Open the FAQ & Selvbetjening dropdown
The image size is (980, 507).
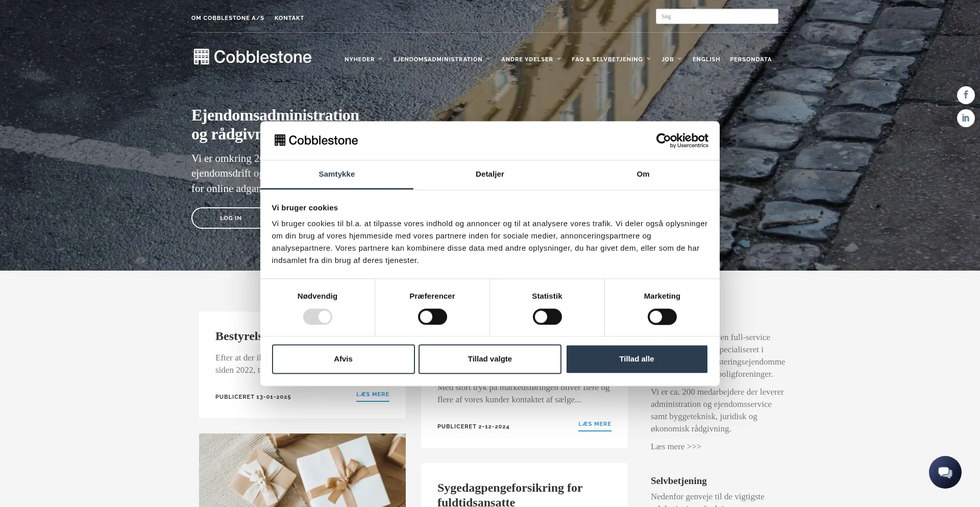point(610,59)
